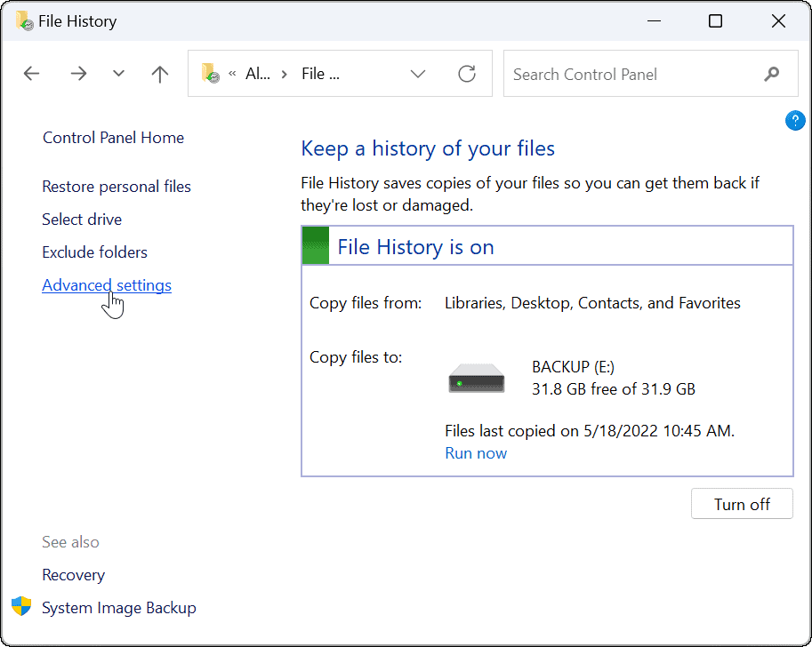812x647 pixels.
Task: Click the green File History status indicator
Action: click(315, 244)
